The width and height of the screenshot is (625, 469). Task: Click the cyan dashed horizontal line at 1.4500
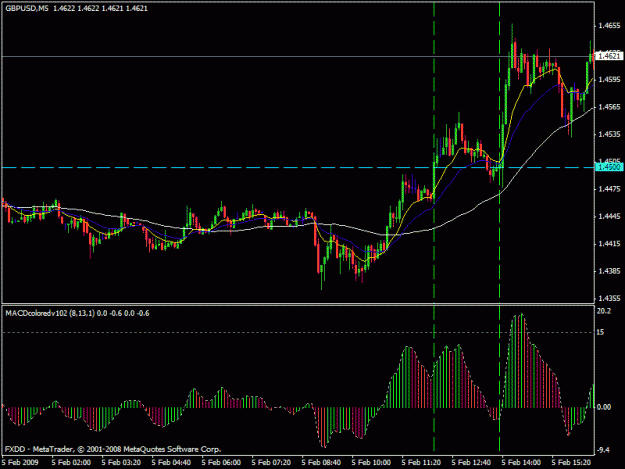tap(298, 167)
